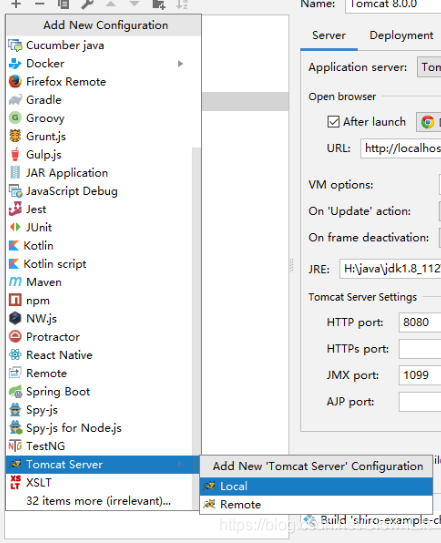The height and width of the screenshot is (543, 441).
Task: Click the AJP port field
Action: [x=420, y=402]
